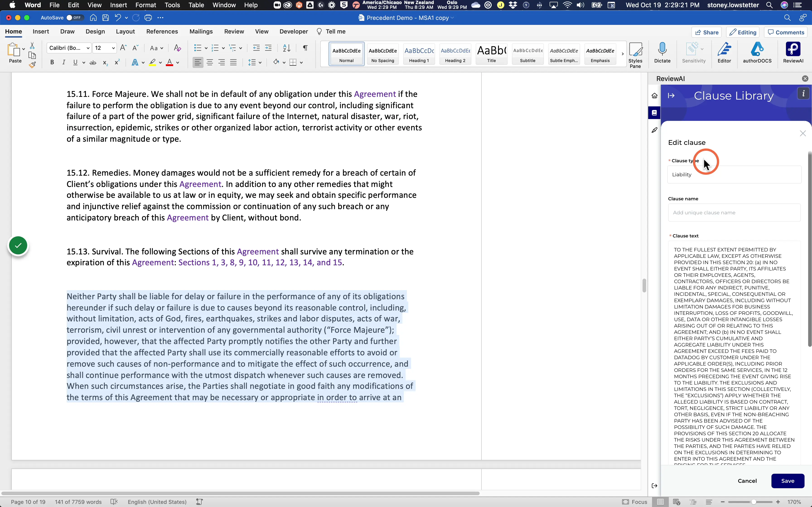Image resolution: width=812 pixels, height=507 pixels.
Task: Collapse the Clause Library panel arrow
Action: pos(671,96)
